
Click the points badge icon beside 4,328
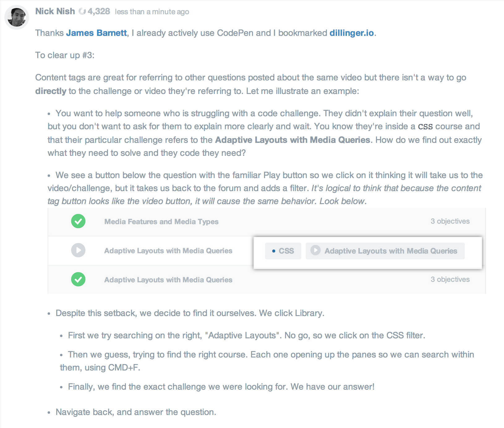82,11
